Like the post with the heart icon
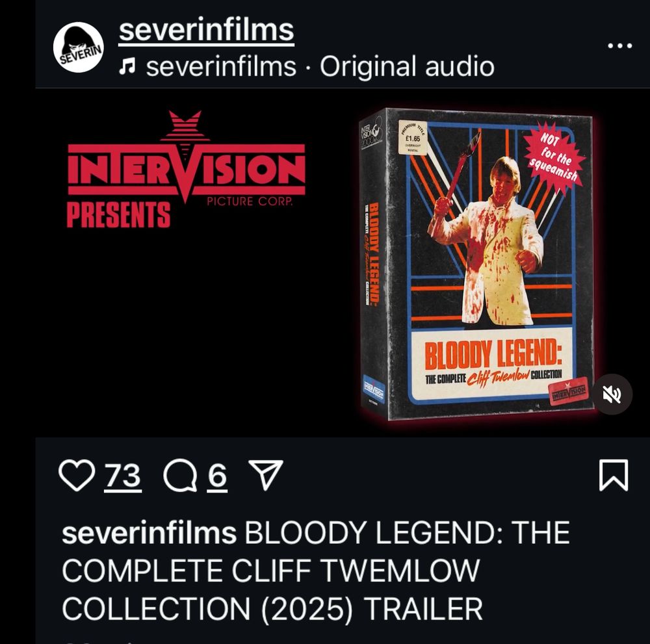This screenshot has width=650, height=644. pos(77,475)
